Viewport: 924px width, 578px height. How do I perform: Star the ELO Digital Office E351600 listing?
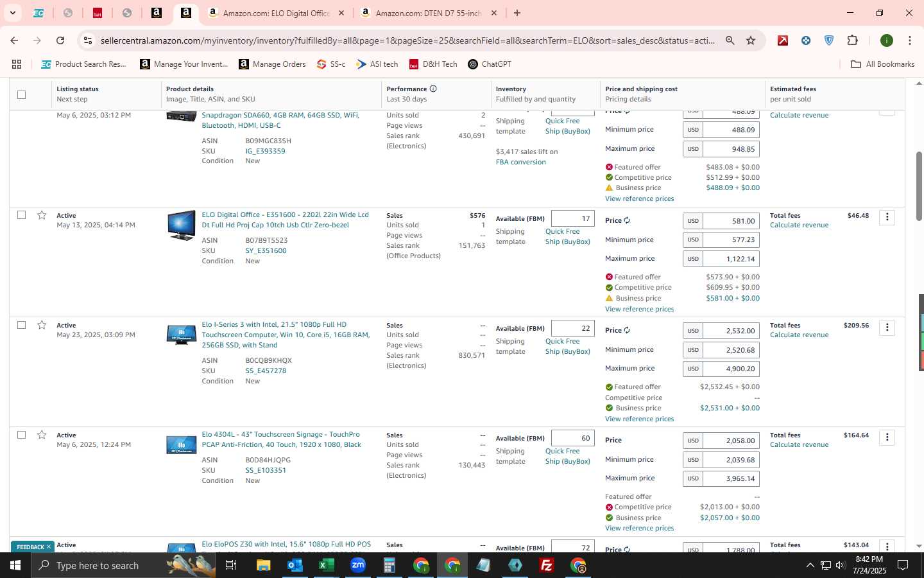[x=42, y=215]
